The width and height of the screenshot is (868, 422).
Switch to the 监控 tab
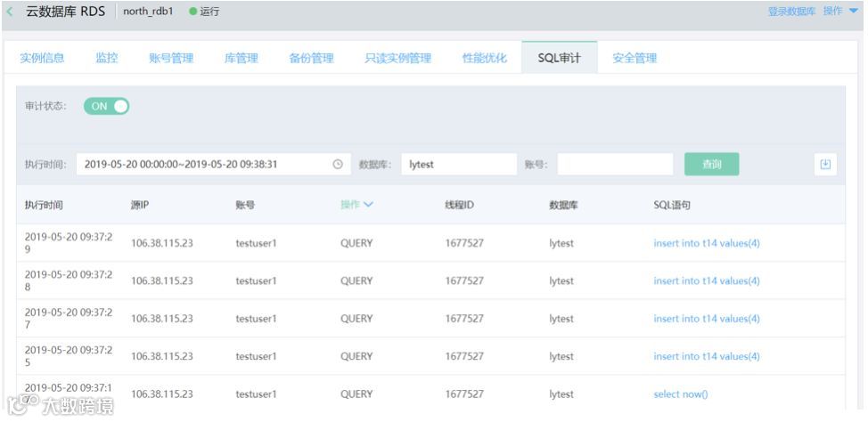[107, 58]
